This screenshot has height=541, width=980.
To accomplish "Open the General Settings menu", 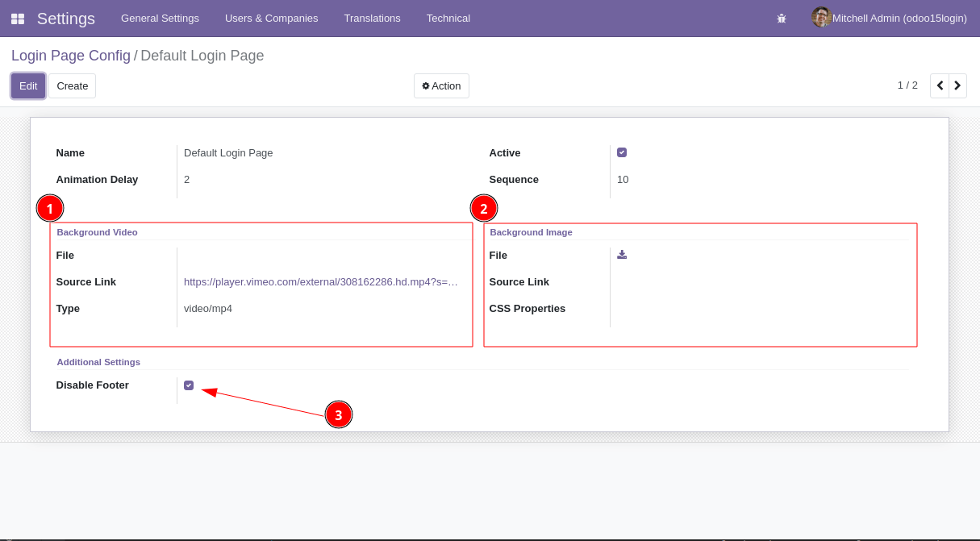I will [x=160, y=18].
